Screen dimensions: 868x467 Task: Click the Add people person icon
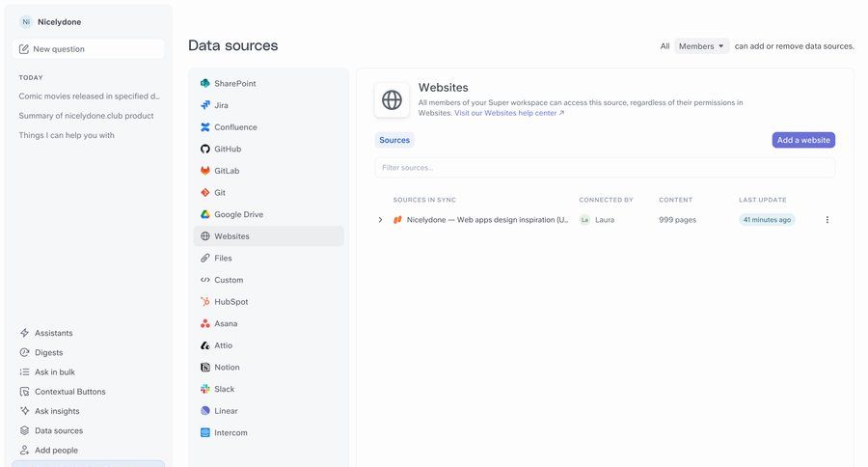[x=24, y=450]
